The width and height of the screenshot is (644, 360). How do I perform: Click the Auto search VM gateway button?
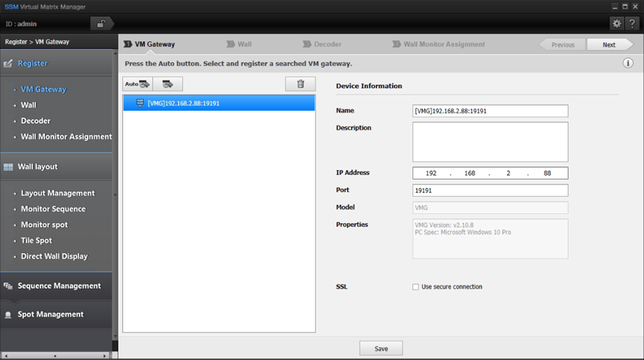point(138,84)
